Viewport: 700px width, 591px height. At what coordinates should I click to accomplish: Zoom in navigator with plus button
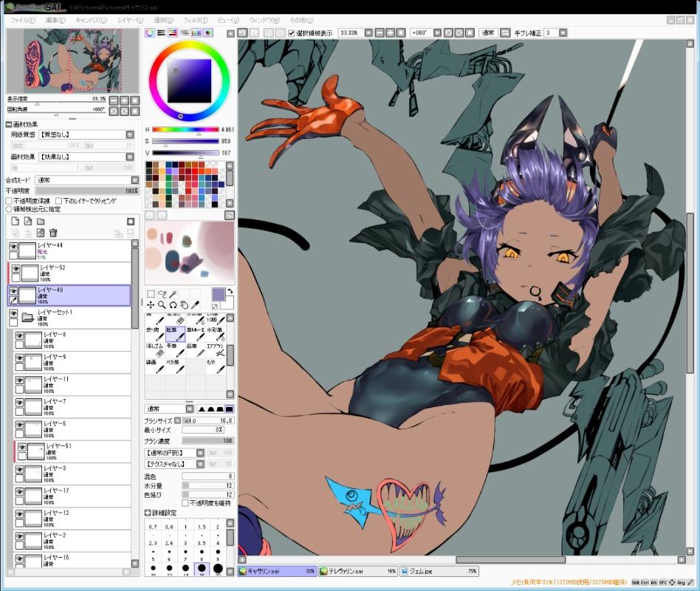coord(125,100)
